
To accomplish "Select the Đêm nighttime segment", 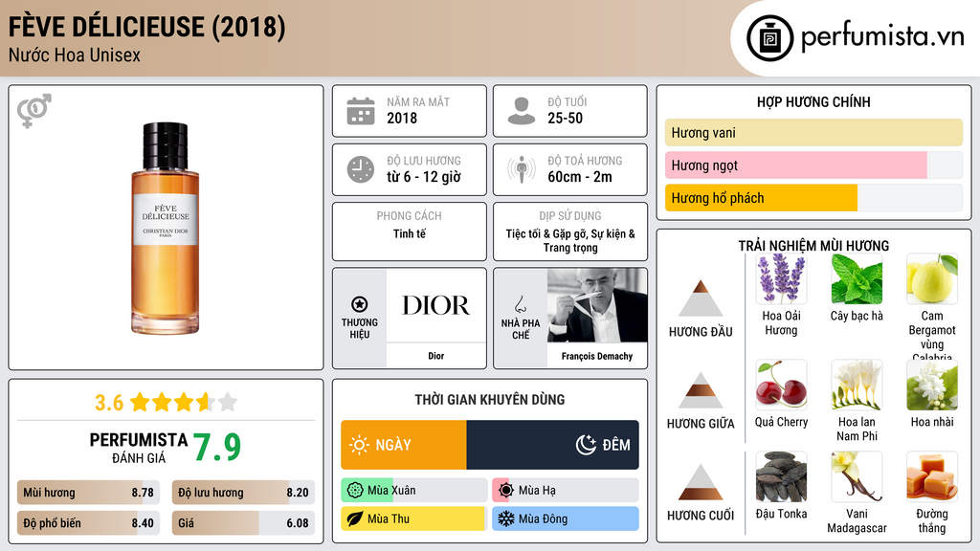I will pyautogui.click(x=552, y=445).
